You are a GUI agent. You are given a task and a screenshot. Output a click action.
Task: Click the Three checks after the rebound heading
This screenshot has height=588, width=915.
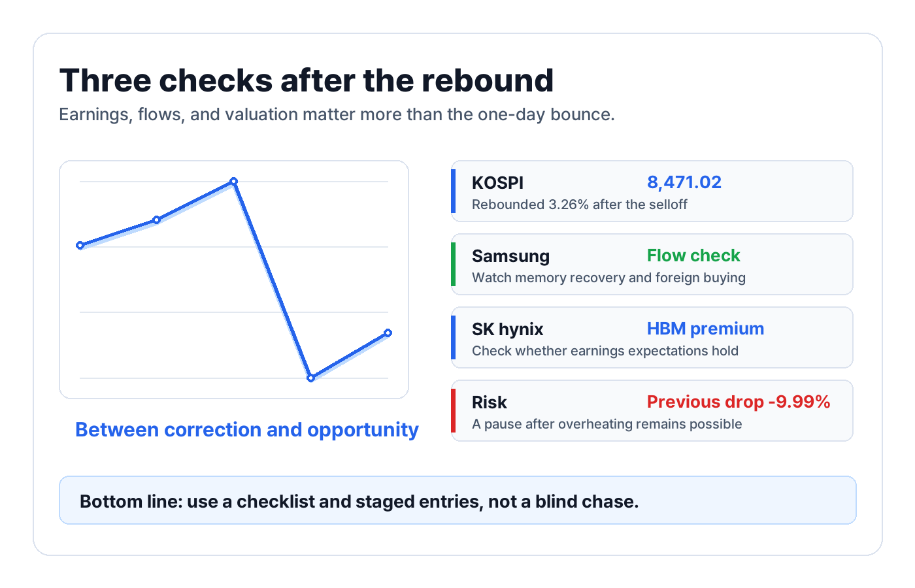coord(307,81)
